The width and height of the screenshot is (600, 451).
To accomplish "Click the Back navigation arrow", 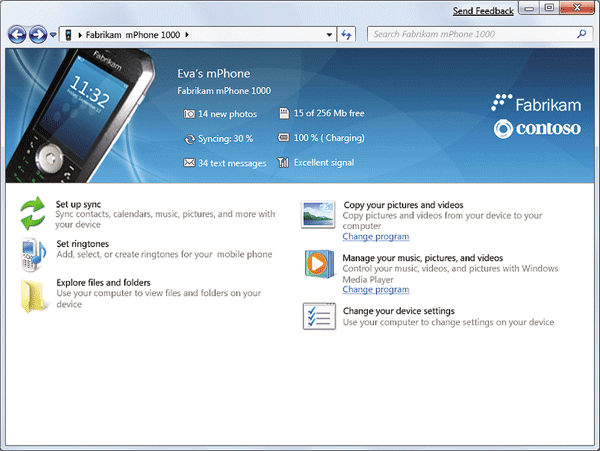I will click(17, 35).
